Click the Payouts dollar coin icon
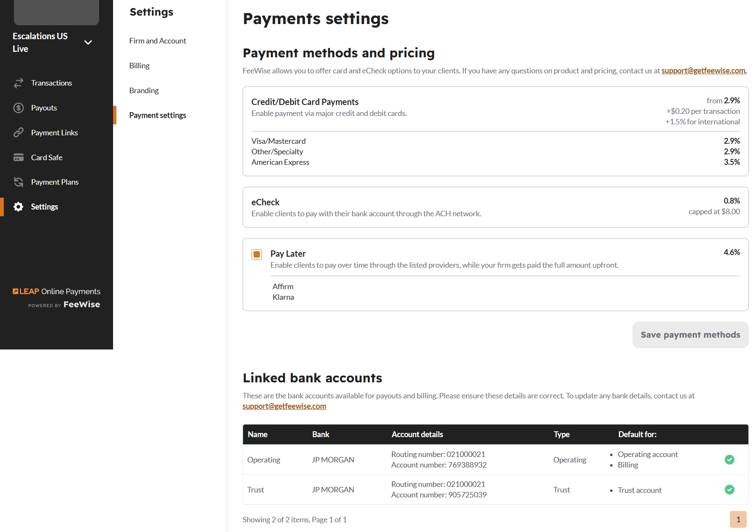Screen dimensions: 756x532 (x=19, y=108)
